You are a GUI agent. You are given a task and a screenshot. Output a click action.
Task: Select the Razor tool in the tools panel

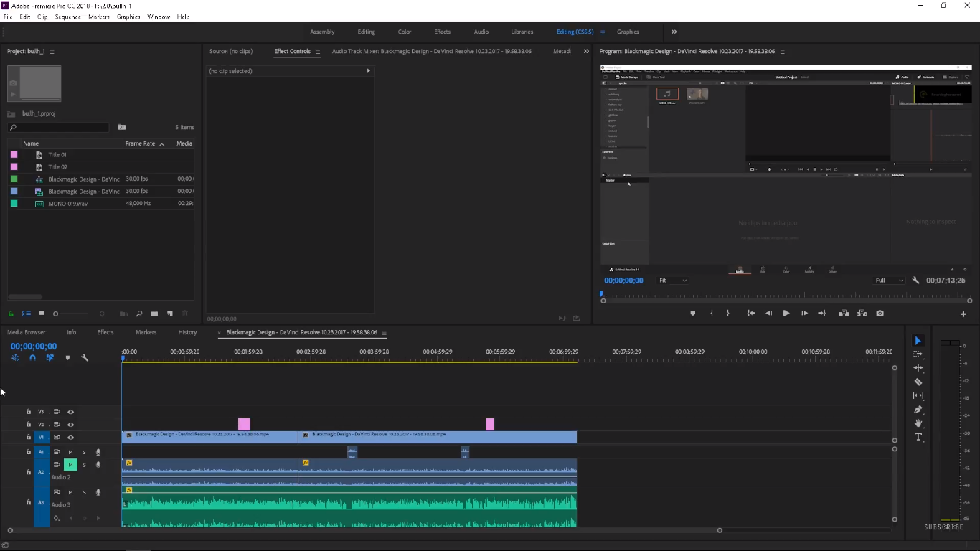[918, 382]
